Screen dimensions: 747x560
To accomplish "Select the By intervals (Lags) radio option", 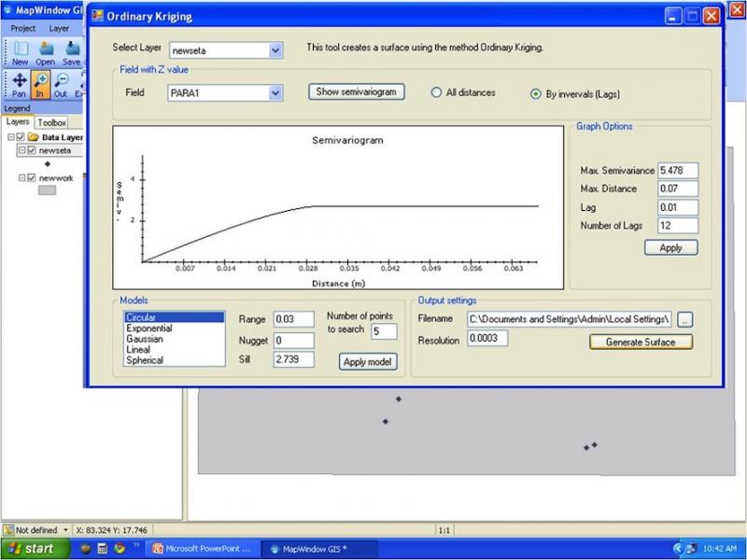I will pos(535,93).
